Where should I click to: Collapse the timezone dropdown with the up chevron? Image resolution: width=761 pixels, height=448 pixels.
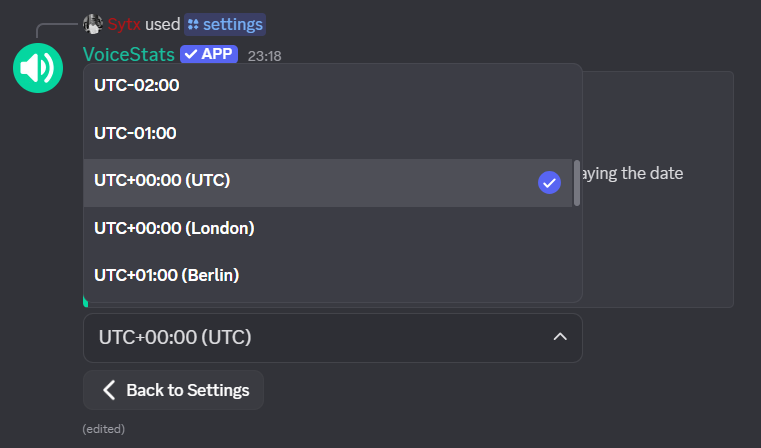tap(560, 337)
